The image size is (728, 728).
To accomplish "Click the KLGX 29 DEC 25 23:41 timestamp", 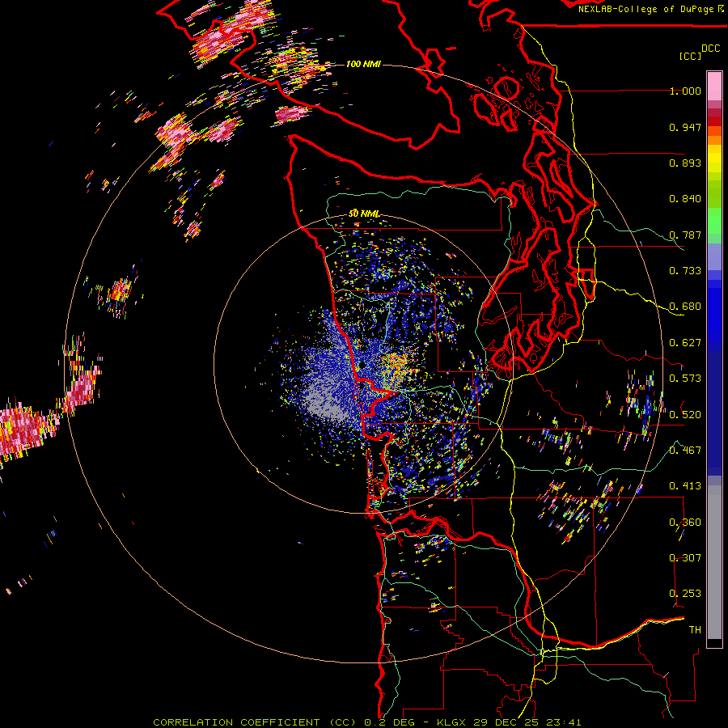I will [x=509, y=722].
